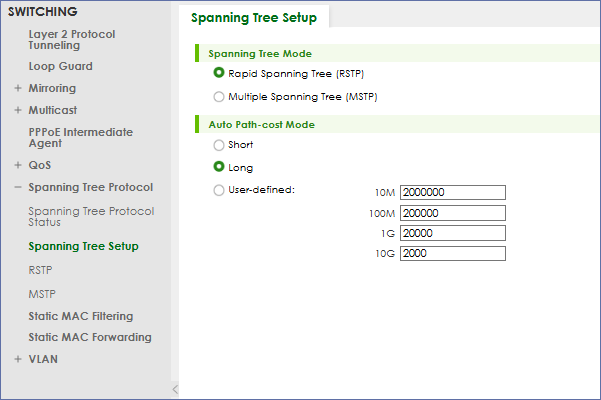The image size is (601, 400).
Task: Select User-defined path-cost option
Action: coord(219,190)
